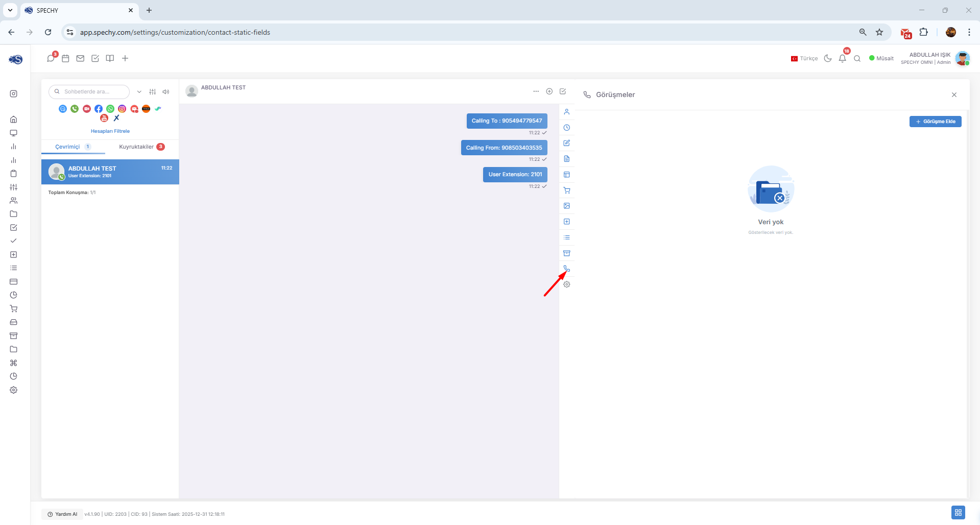Click Hesapları Filtrele link
Image resolution: width=980 pixels, height=525 pixels.
[x=110, y=131]
